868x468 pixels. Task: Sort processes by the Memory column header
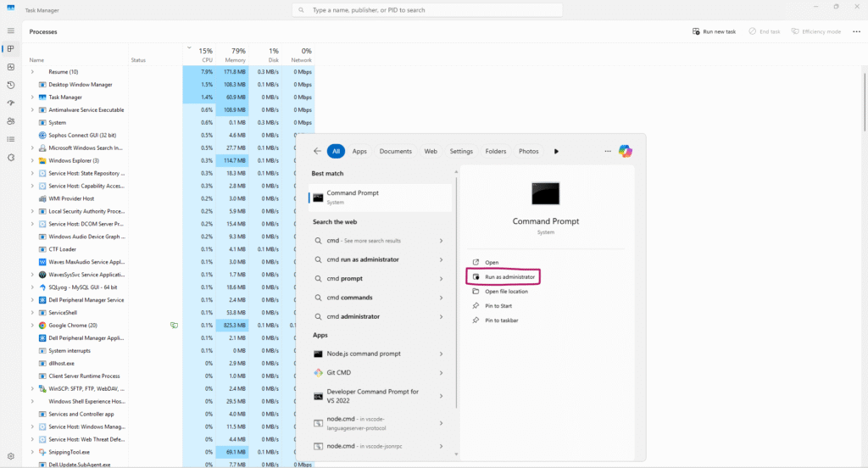pyautogui.click(x=235, y=55)
